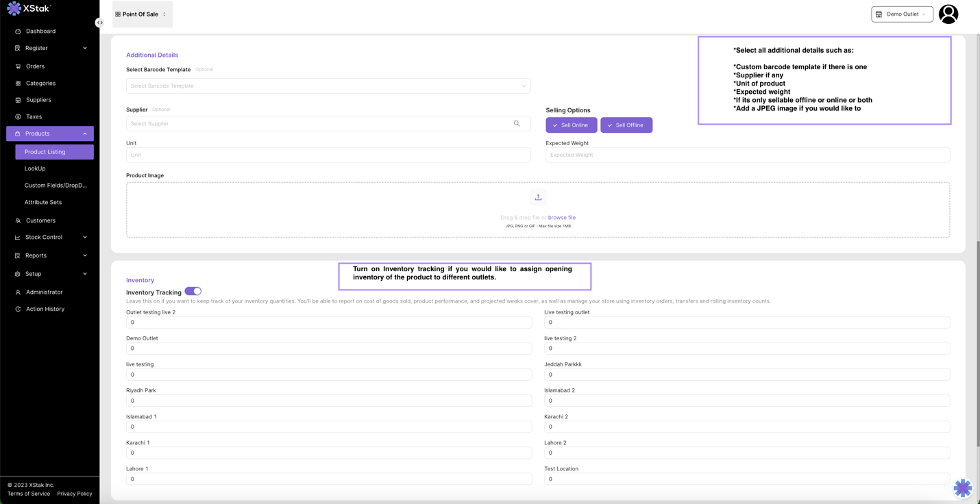The height and width of the screenshot is (504, 980).
Task: Click the supplier search magnifier icon
Action: pyautogui.click(x=517, y=124)
